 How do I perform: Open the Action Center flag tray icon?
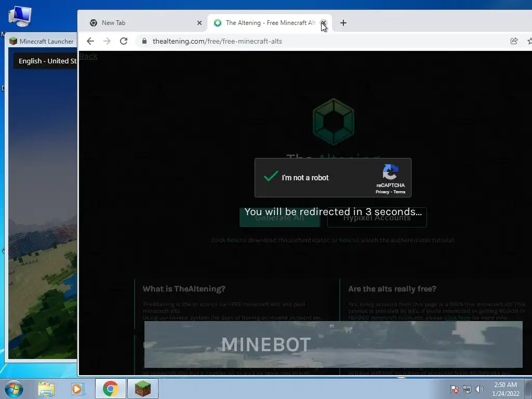pyautogui.click(x=454, y=389)
